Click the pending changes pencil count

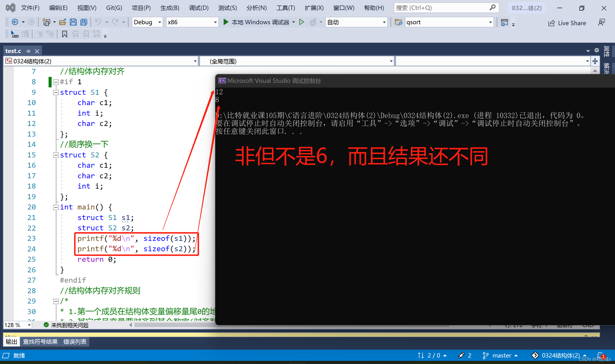click(465, 355)
